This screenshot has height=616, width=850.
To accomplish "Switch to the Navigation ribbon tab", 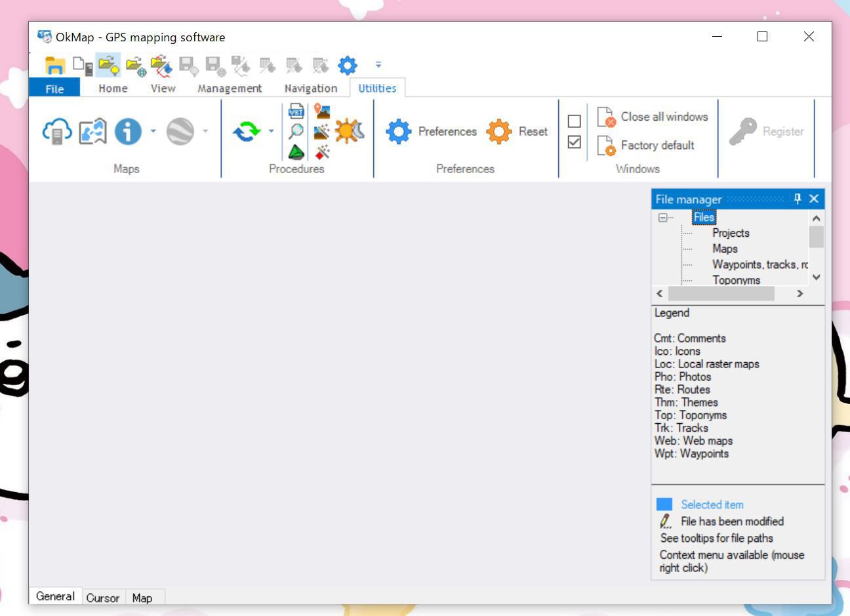I will click(310, 88).
